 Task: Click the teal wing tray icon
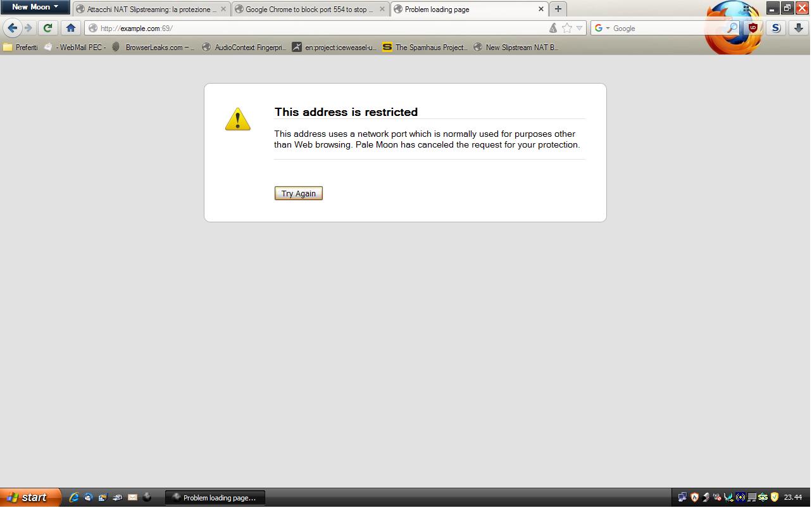[728, 497]
